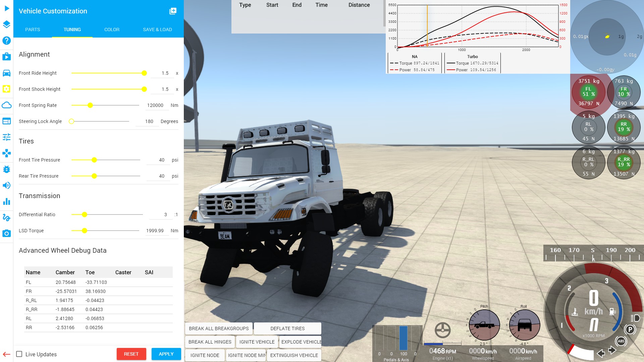Click the RESET button
The width and height of the screenshot is (644, 362).
point(131,354)
